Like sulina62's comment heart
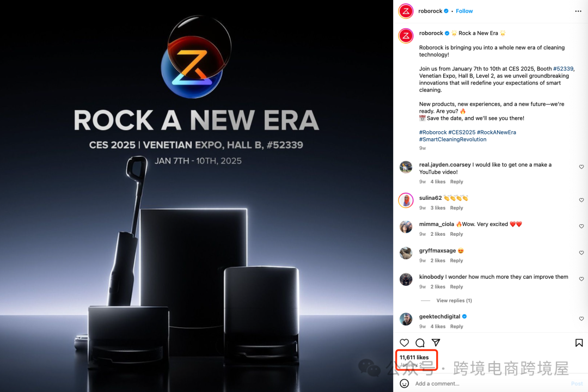The height and width of the screenshot is (392, 588). (x=581, y=200)
